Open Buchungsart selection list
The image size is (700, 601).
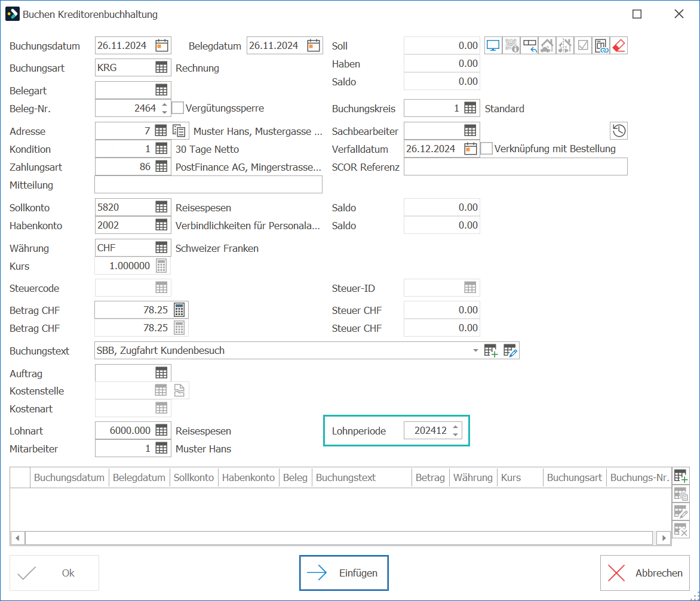coord(161,67)
